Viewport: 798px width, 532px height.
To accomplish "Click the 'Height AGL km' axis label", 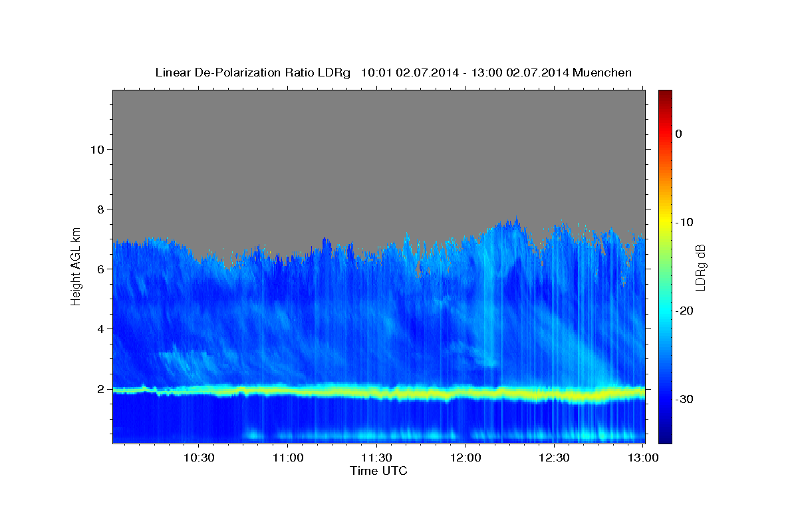I will (x=76, y=266).
